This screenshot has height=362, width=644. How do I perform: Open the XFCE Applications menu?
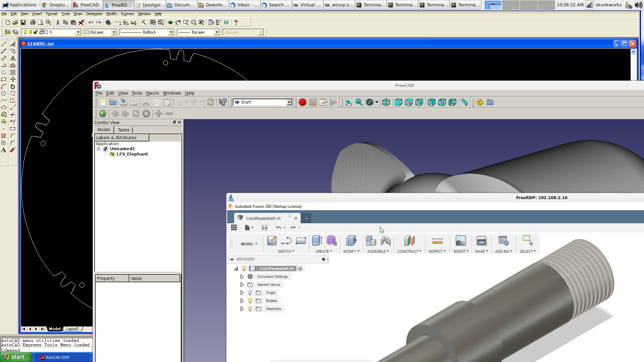19,5
